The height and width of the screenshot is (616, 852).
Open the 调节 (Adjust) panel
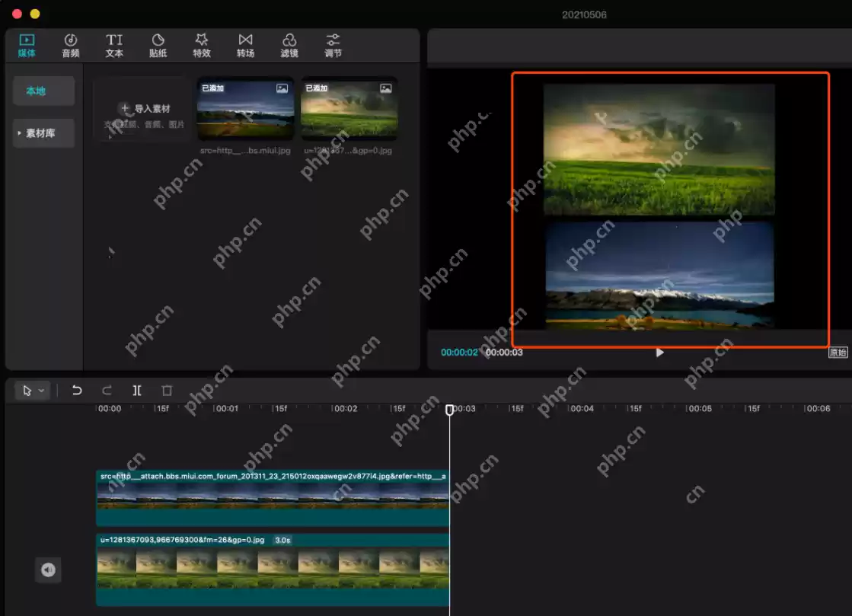coord(332,44)
